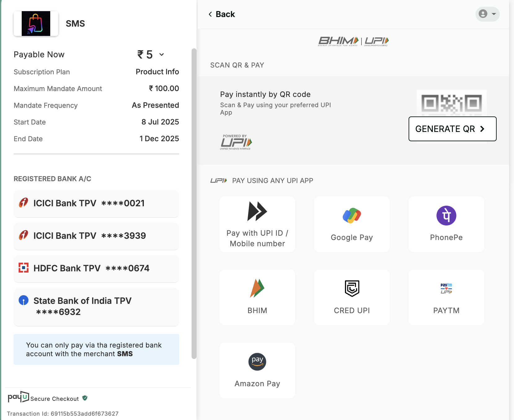The width and height of the screenshot is (514, 420).
Task: Click the SMS merchant name
Action: (x=75, y=24)
